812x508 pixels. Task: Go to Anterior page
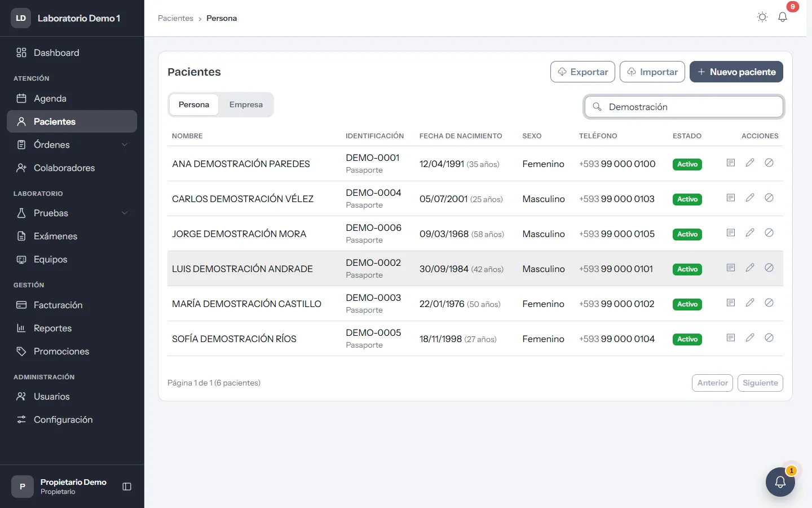(x=712, y=383)
